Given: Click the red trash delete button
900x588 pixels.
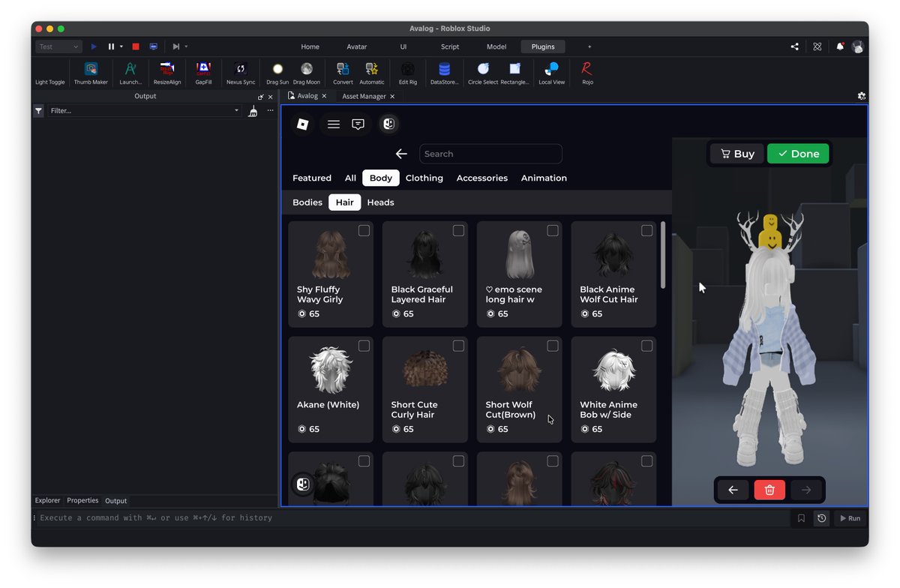Looking at the screenshot, I should 769,490.
